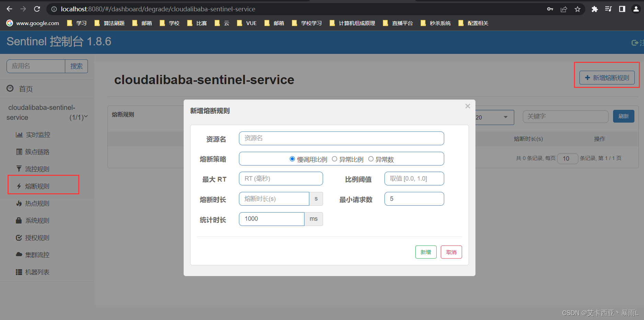This screenshot has height=320, width=644.
Task: Click the share page icon
Action: (x=564, y=9)
